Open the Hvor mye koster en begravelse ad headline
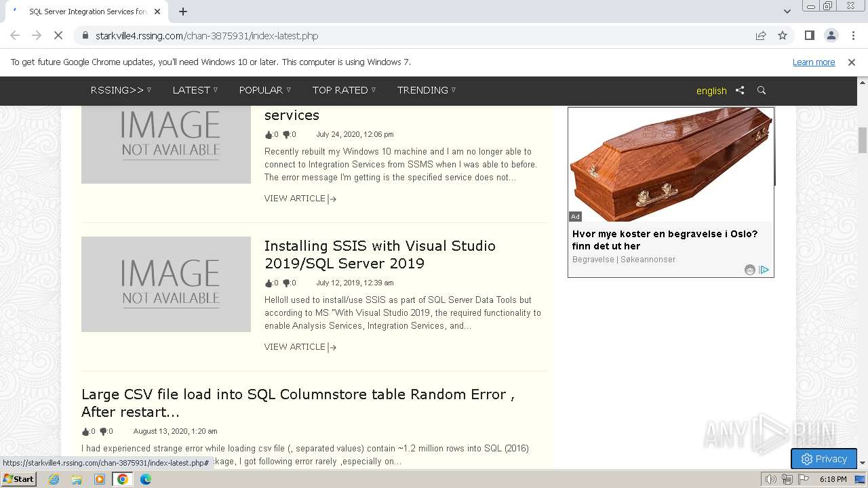Image resolution: width=868 pixels, height=488 pixels. (x=665, y=240)
